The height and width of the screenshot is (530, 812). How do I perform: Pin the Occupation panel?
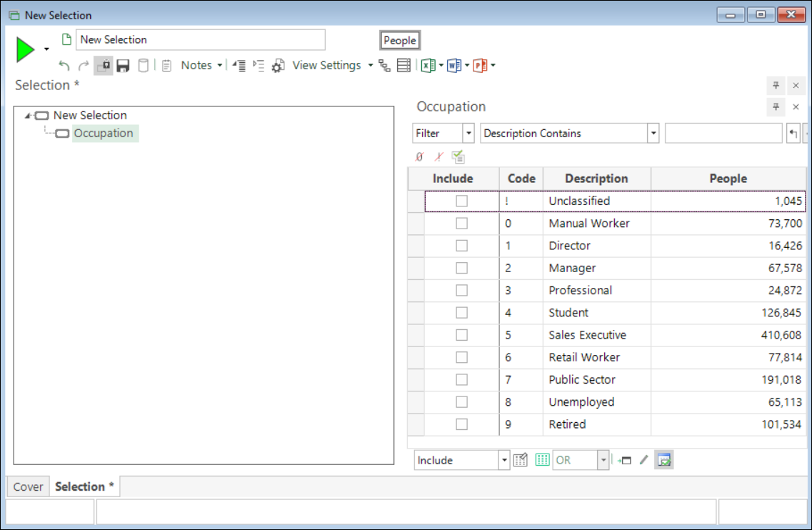(x=776, y=106)
